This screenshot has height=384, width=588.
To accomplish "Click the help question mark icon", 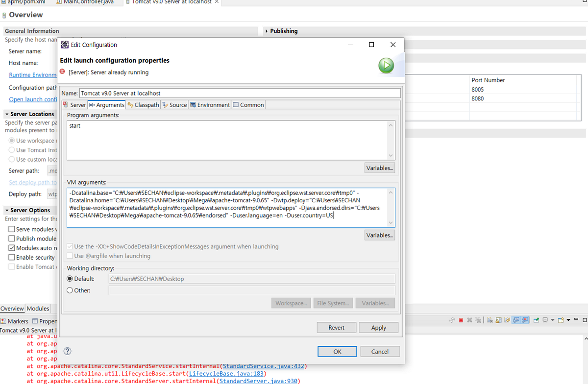I will [x=67, y=351].
